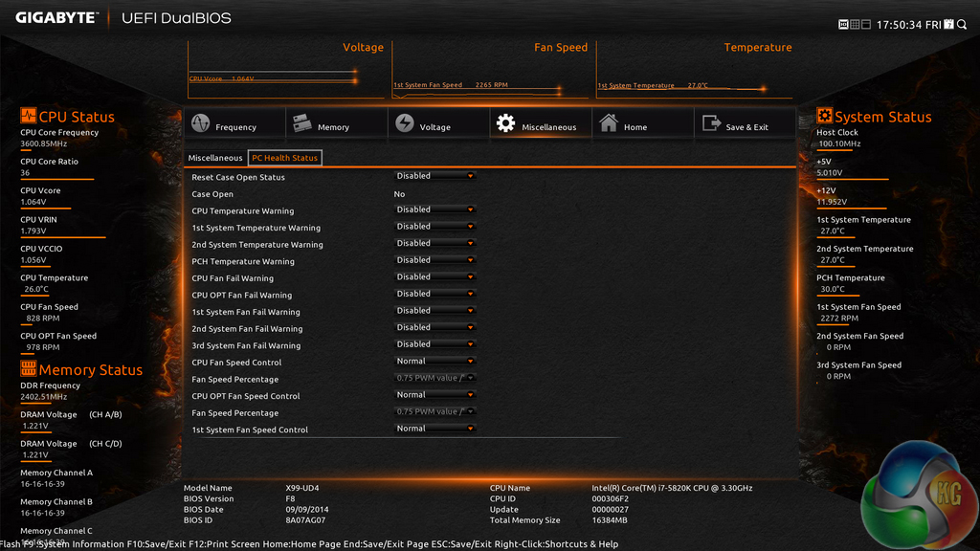980x551 pixels.
Task: Open the Memory module icon
Action: click(x=302, y=123)
